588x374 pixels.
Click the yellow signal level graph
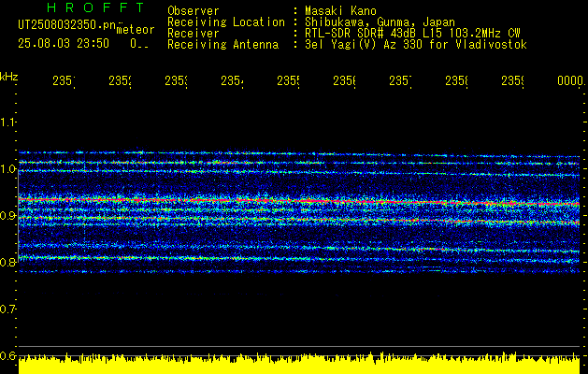(x=299, y=364)
